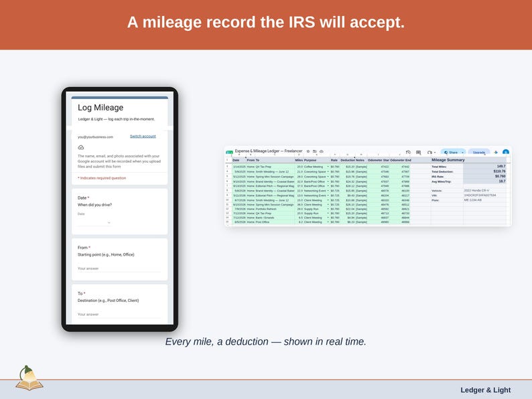Click the Switch account link in form

pyautogui.click(x=143, y=137)
